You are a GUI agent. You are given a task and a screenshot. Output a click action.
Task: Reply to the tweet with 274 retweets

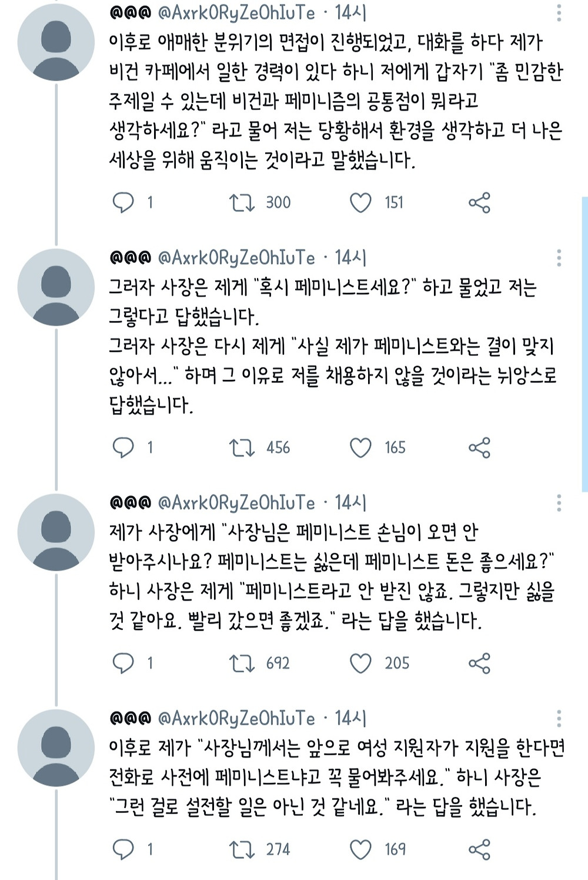123,849
